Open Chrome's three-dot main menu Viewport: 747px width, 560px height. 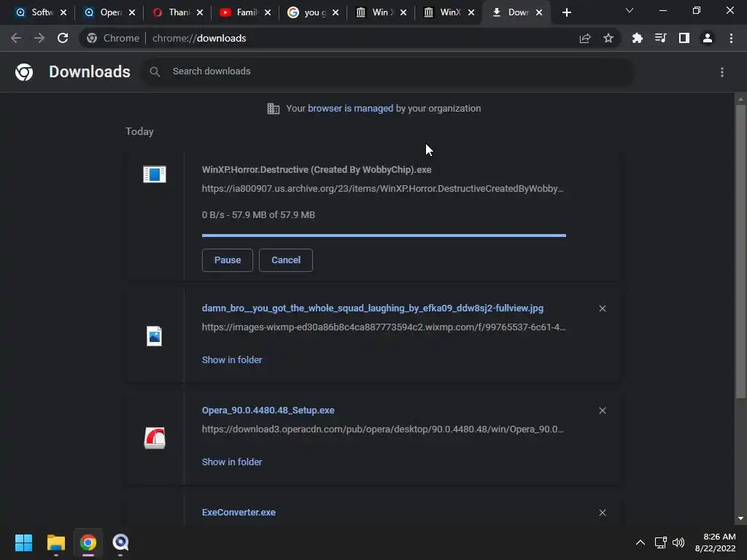731,38
